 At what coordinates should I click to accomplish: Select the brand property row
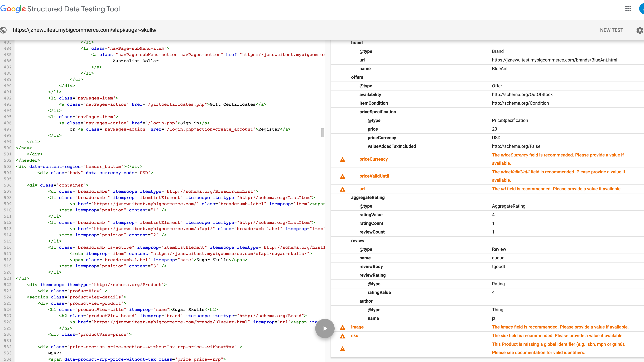(x=487, y=43)
